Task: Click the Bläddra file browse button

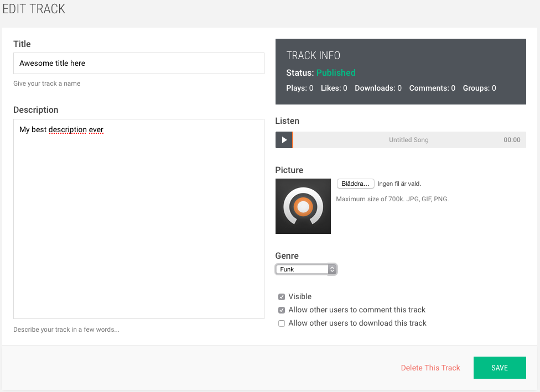Action: tap(355, 184)
